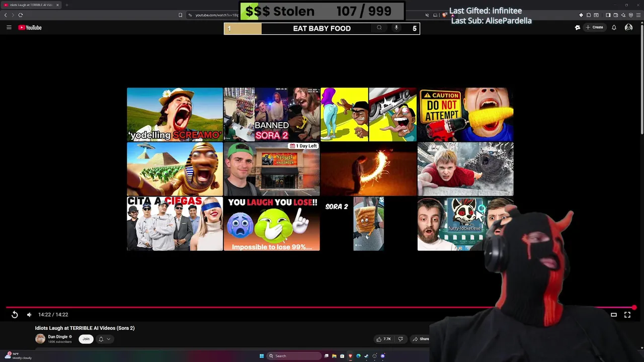Image resolution: width=644 pixels, height=362 pixels.
Task: Open the Brave VPN shield icon
Action: click(x=631, y=15)
